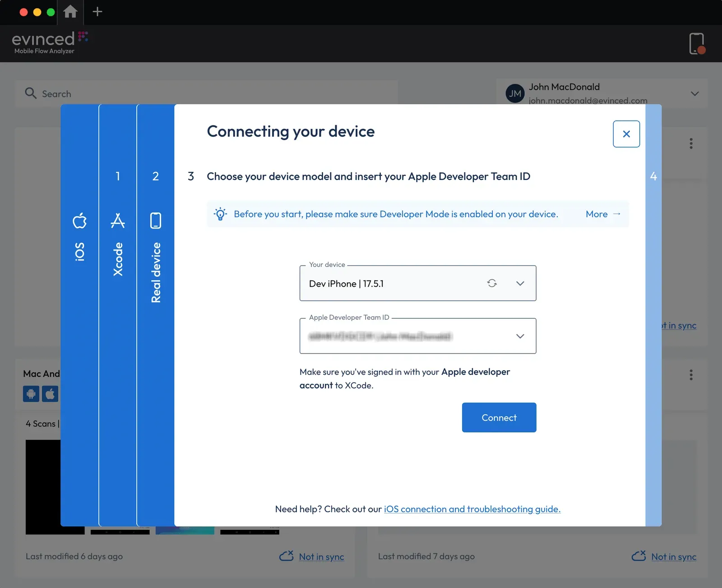Click Last modified 7 days ago text

426,556
